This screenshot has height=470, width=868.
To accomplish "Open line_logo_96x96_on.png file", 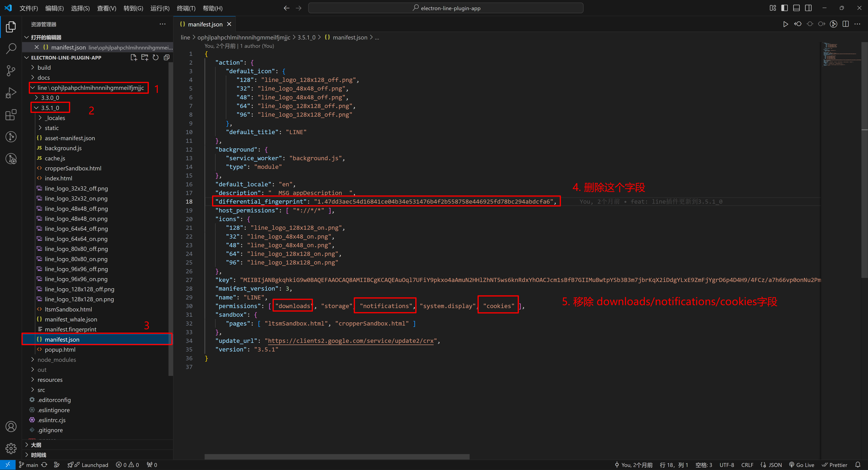I will 76,279.
